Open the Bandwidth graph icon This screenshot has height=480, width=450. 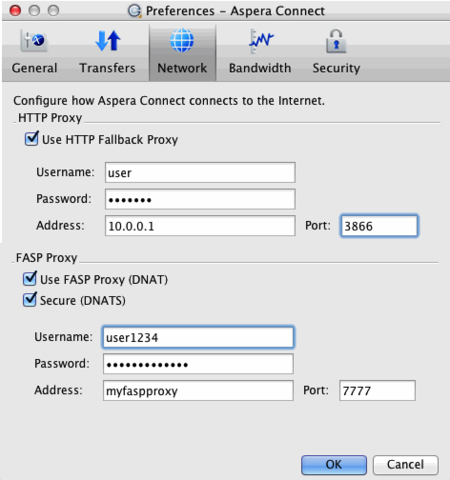(x=260, y=41)
